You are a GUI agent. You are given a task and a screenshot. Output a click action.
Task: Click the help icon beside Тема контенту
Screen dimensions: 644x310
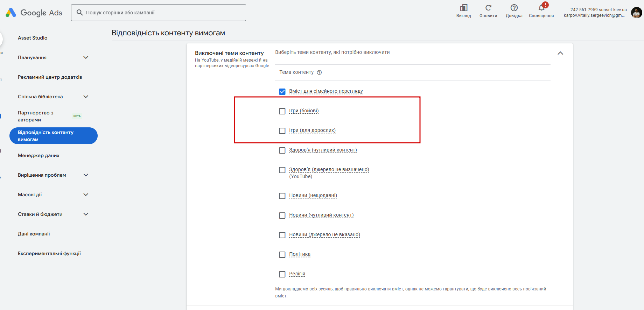coord(319,72)
